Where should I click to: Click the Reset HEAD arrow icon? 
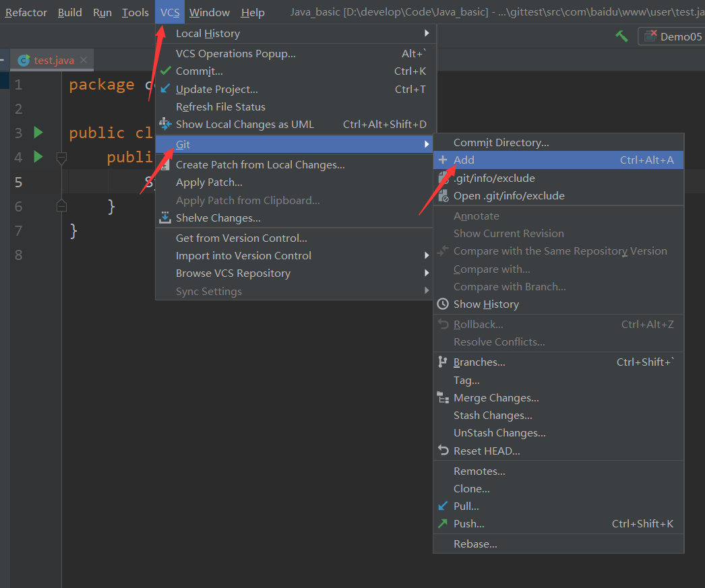coord(443,450)
